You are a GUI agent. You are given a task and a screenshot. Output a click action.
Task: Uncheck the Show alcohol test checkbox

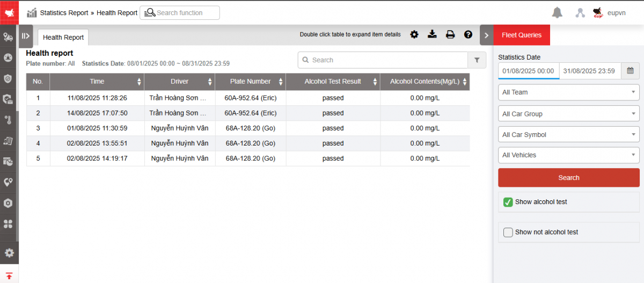coord(508,202)
